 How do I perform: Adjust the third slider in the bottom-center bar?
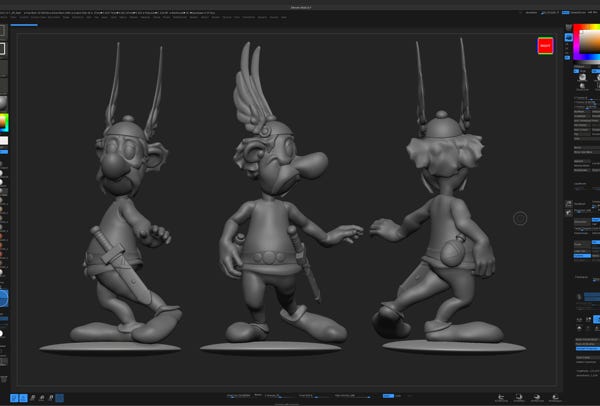click(315, 396)
